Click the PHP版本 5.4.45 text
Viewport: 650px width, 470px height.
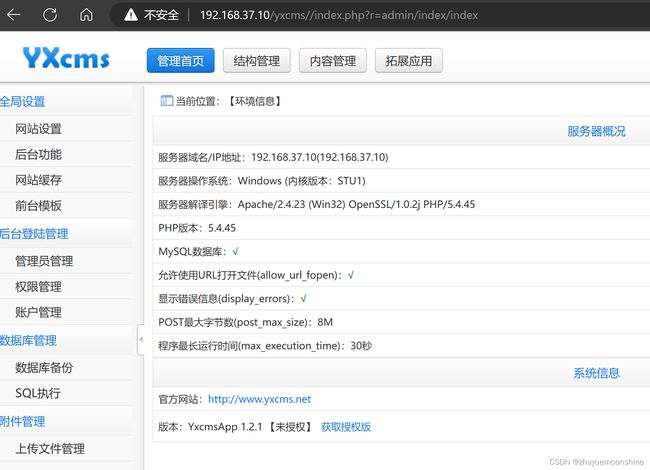pyautogui.click(x=197, y=228)
